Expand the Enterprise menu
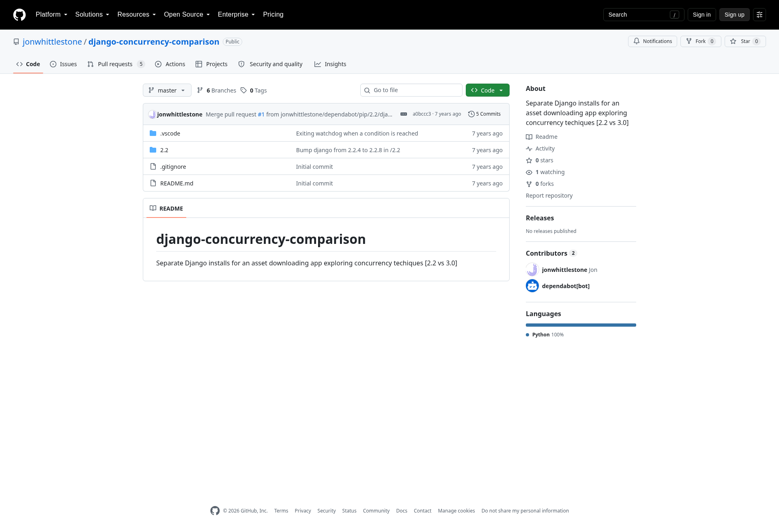This screenshot has width=779, height=532. point(237,15)
